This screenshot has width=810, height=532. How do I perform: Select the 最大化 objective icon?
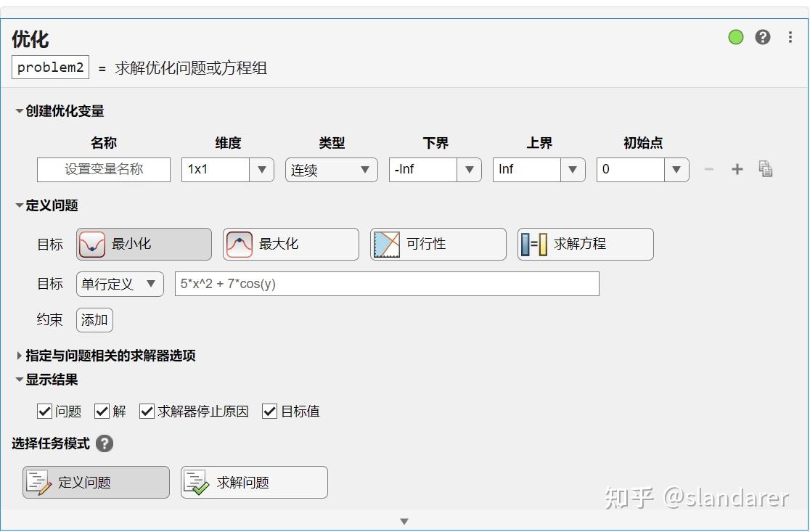[290, 244]
